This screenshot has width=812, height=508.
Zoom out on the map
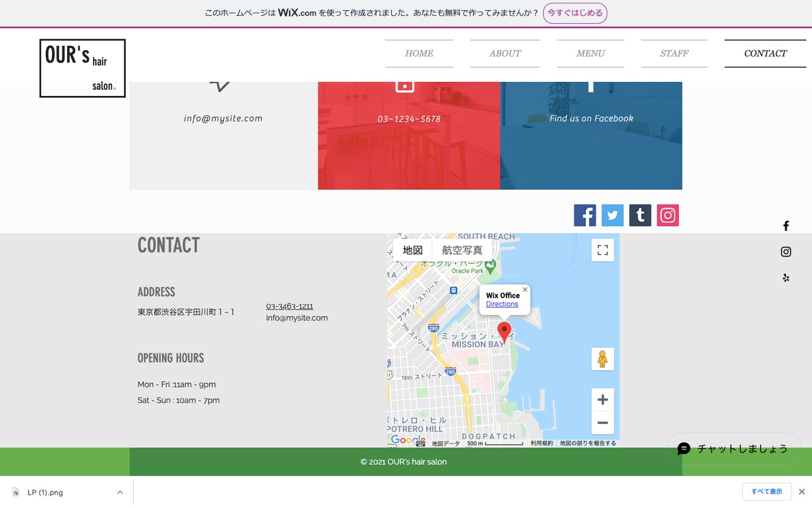tap(602, 423)
